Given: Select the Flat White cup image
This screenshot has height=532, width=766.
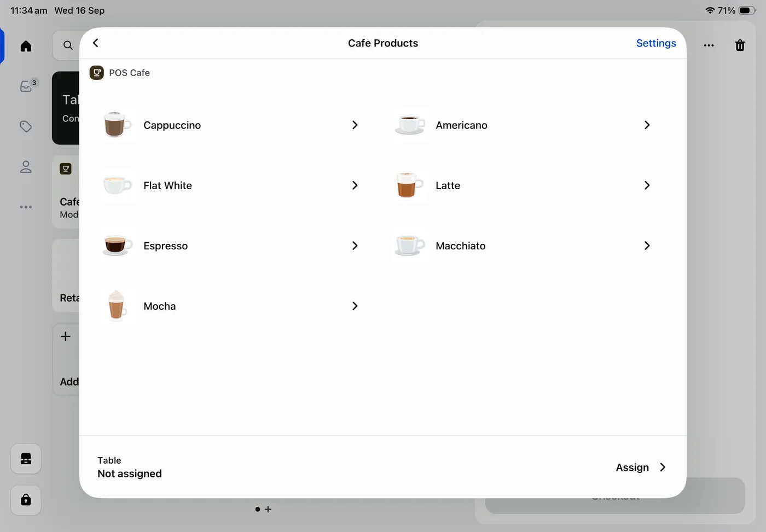Looking at the screenshot, I should 118,185.
